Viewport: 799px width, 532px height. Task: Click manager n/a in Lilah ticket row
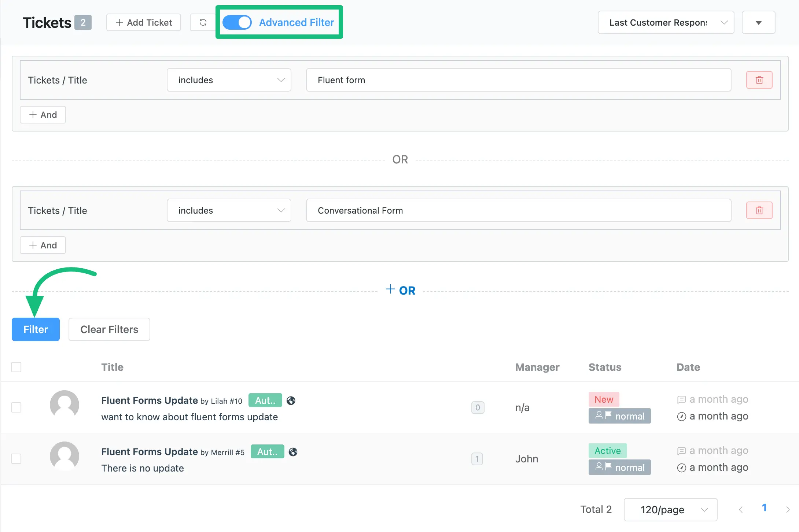tap(522, 407)
